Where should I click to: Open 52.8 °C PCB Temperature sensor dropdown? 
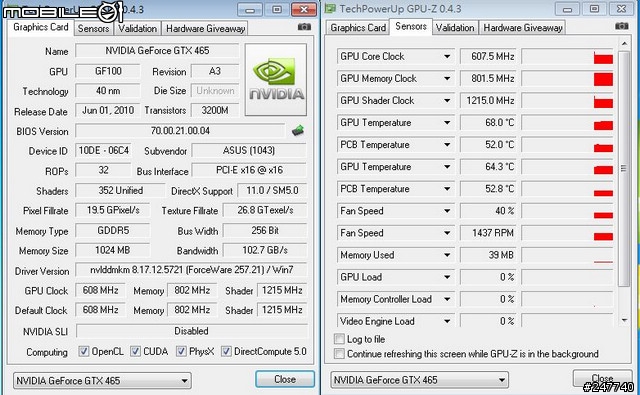(x=447, y=189)
